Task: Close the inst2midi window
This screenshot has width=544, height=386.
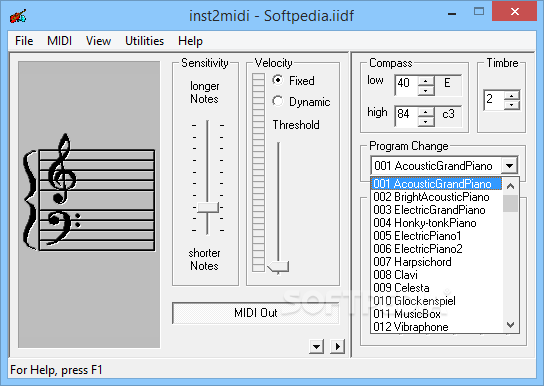Action: (515, 12)
